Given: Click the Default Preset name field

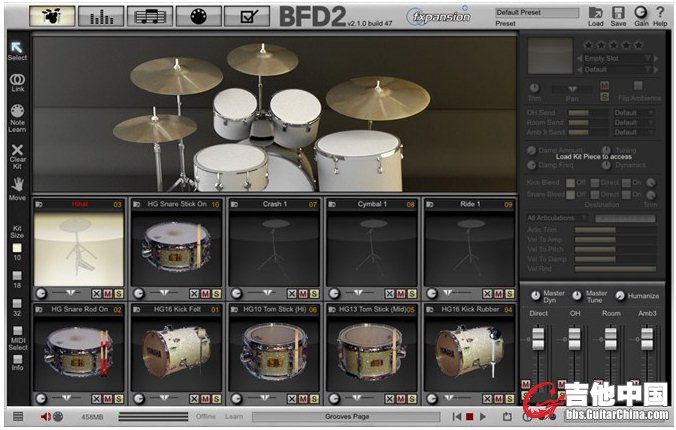Looking at the screenshot, I should tap(537, 13).
